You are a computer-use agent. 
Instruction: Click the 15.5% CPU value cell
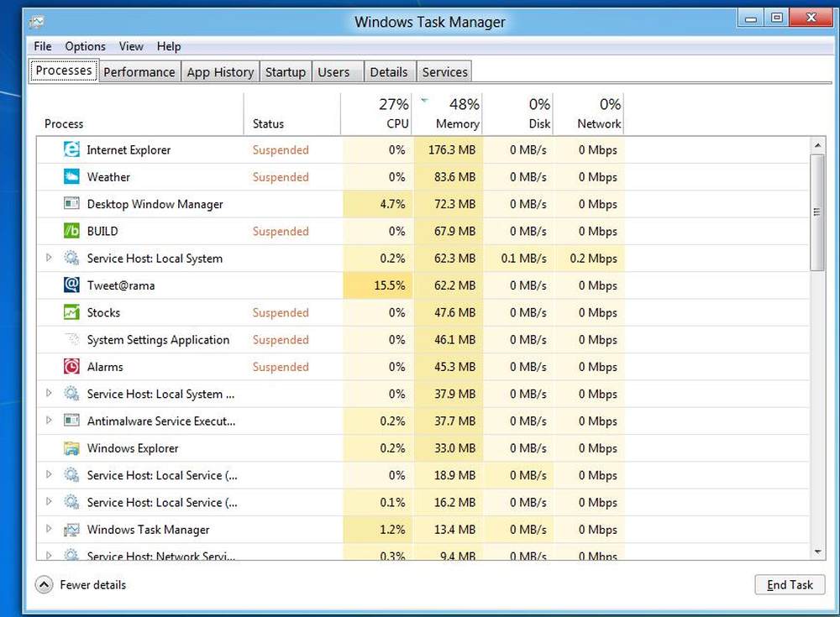point(378,285)
